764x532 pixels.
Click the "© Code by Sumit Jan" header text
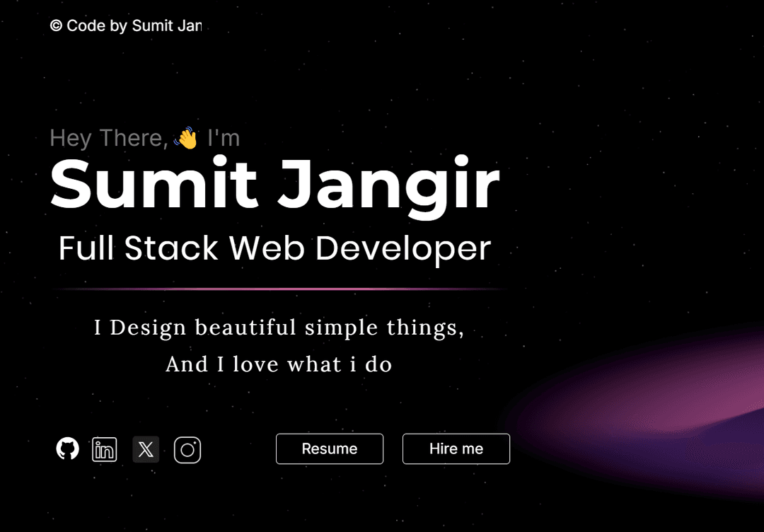(x=126, y=25)
